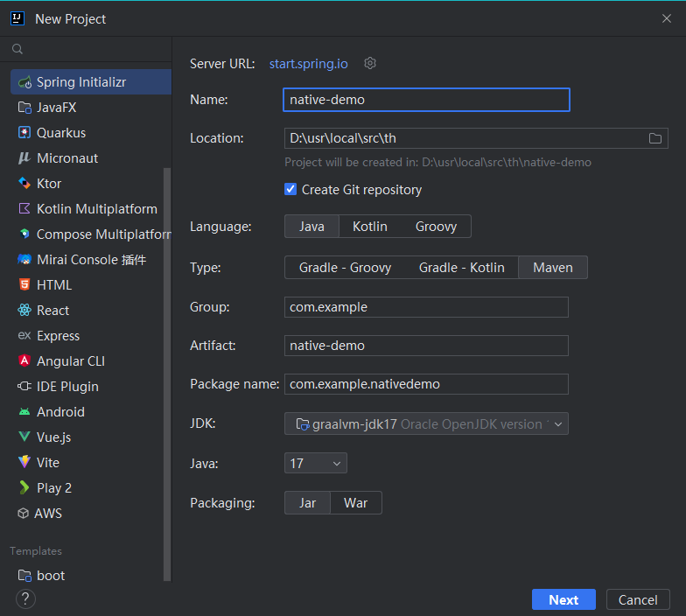Open the start.spring.io link
The image size is (686, 616).
308,64
